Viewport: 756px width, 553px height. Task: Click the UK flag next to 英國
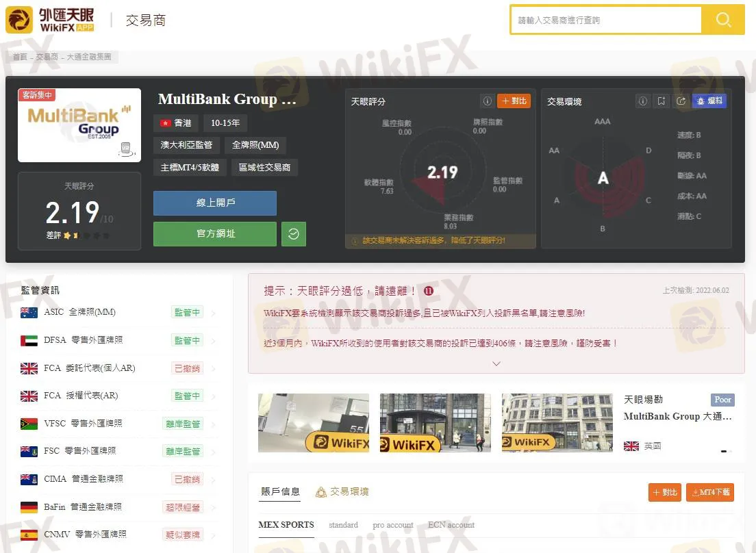pos(631,446)
